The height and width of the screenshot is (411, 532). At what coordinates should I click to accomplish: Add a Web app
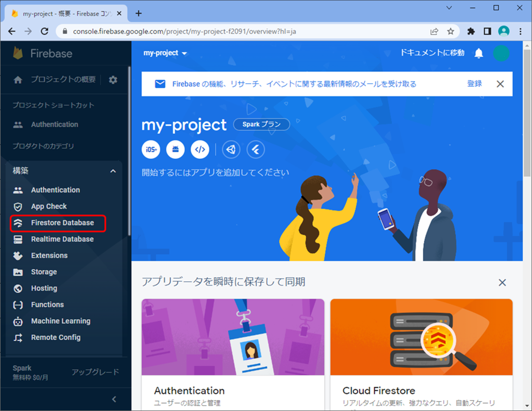pyautogui.click(x=200, y=149)
